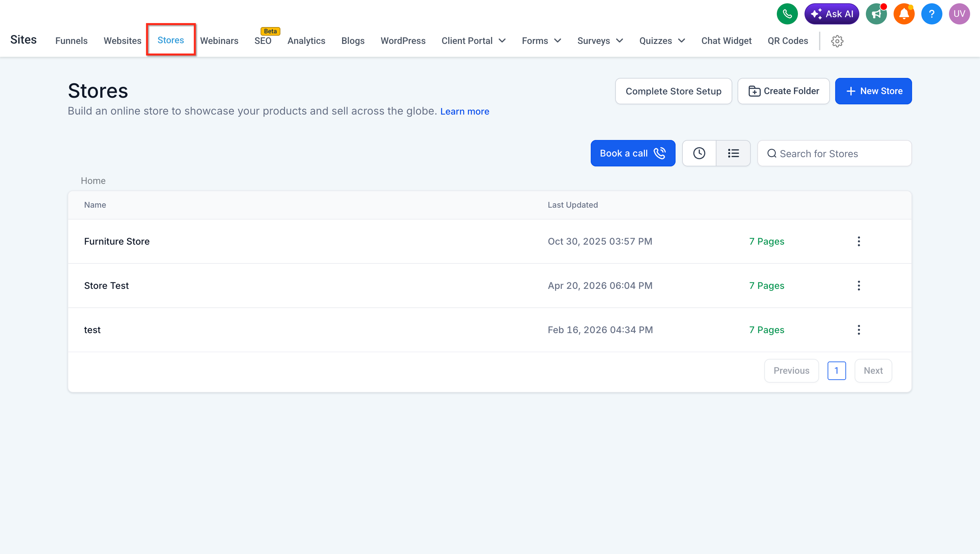Expand the Surveys dropdown
Image resolution: width=980 pixels, height=554 pixels.
(x=600, y=41)
